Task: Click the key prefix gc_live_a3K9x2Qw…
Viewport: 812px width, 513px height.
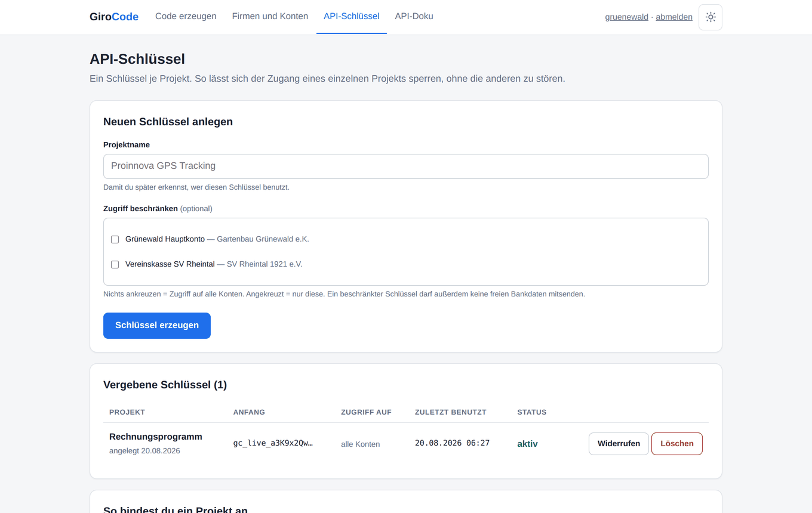Action: [x=273, y=443]
